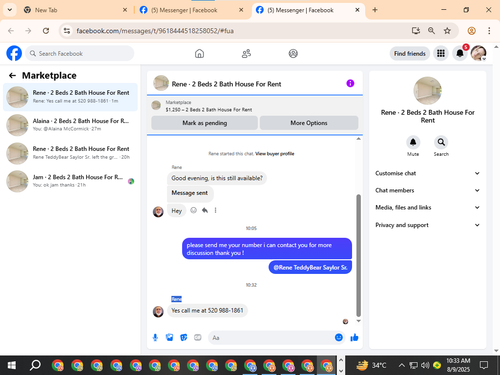Viewport: 500px width, 375px height.
Task: Open the Chrome profile icon
Action: [x=471, y=31]
